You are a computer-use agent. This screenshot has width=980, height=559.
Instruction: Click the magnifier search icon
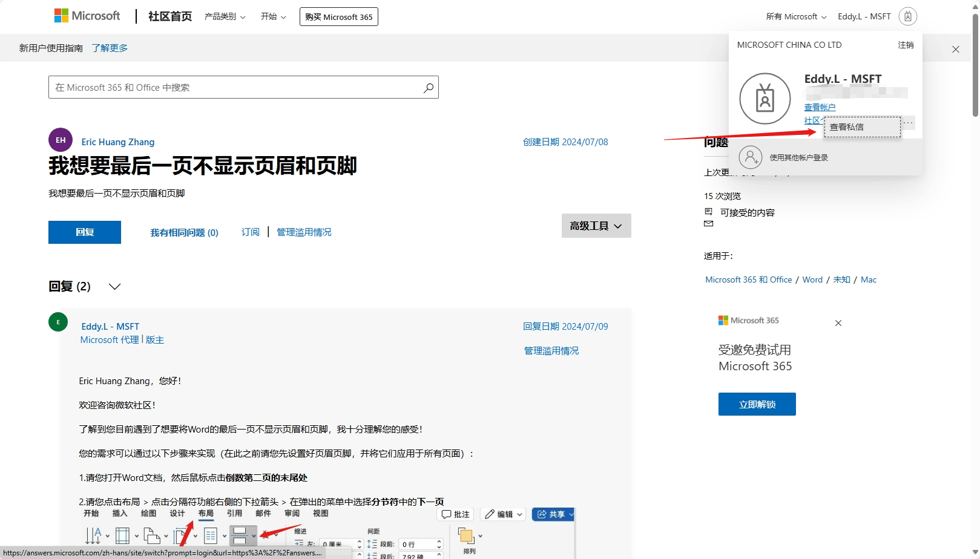pos(429,88)
